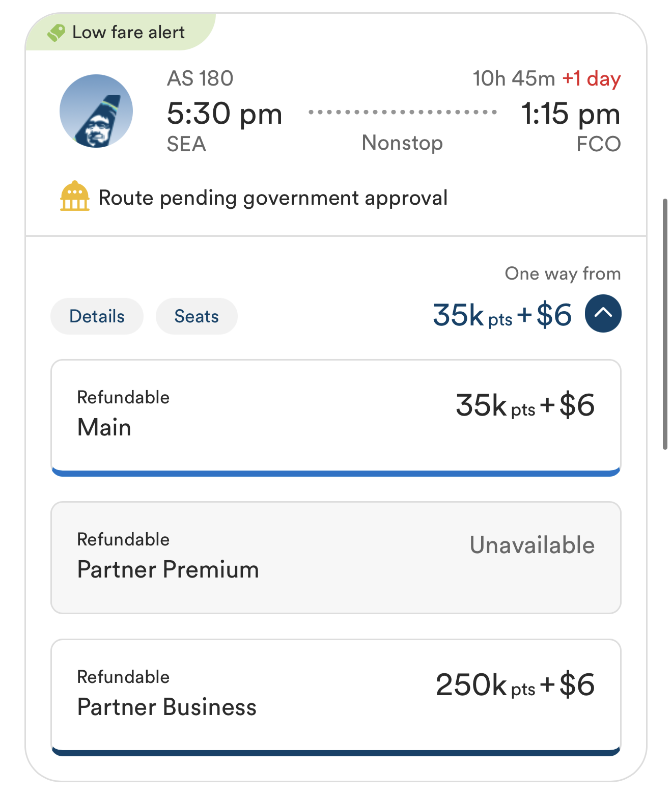The height and width of the screenshot is (795, 672).
Task: Open the flight Details
Action: [x=97, y=316]
